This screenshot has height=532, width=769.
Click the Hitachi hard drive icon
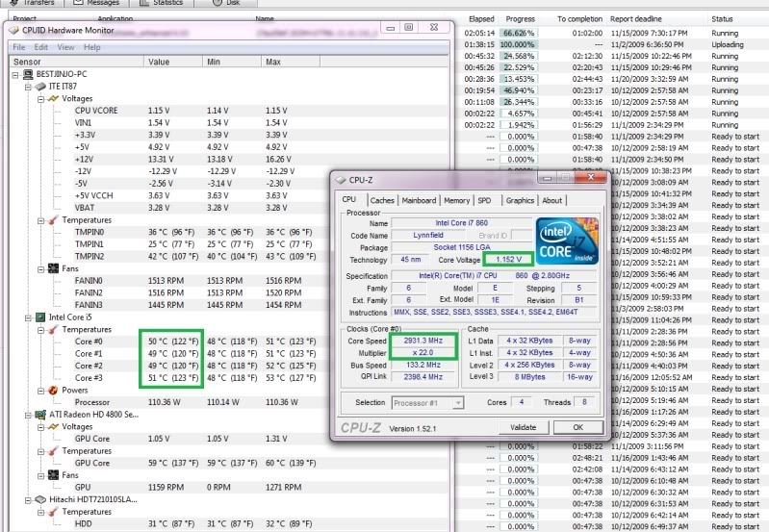coord(40,499)
